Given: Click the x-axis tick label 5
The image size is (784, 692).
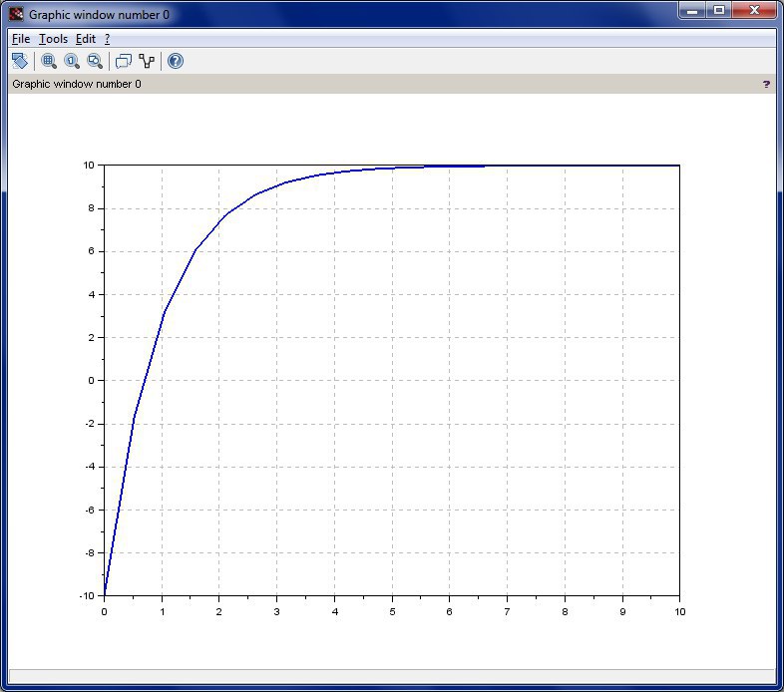Looking at the screenshot, I should (x=393, y=611).
